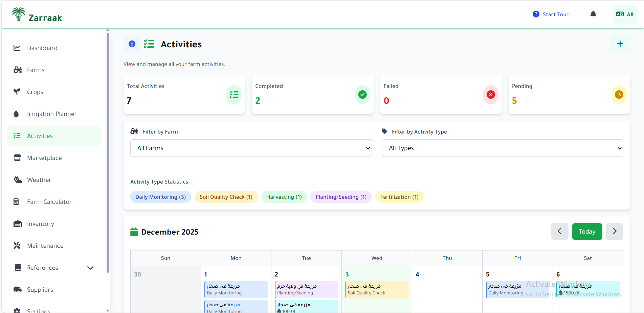The height and width of the screenshot is (313, 644).
Task: Click the Pending clock icon
Action: 619,95
